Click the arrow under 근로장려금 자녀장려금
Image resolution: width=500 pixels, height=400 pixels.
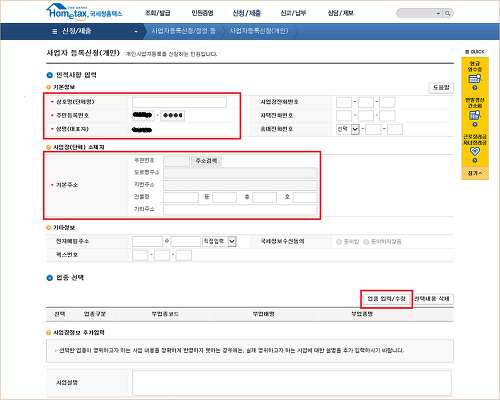475,161
